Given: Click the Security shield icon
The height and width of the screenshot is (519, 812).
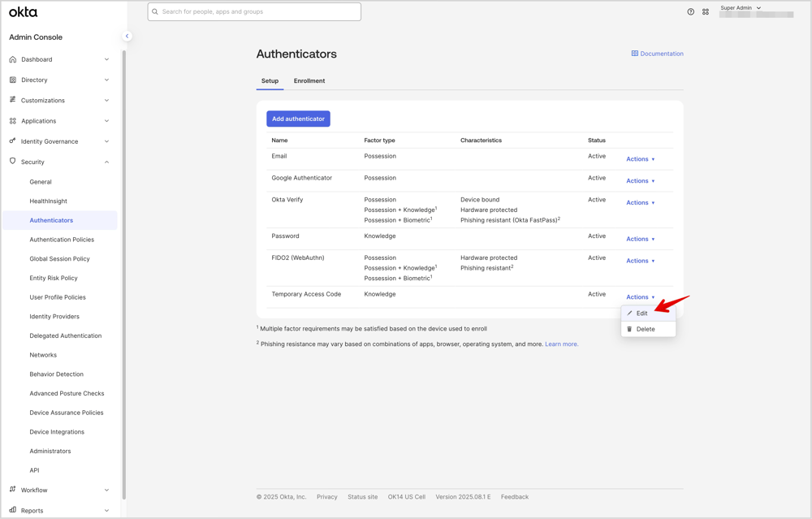Looking at the screenshot, I should tap(13, 161).
